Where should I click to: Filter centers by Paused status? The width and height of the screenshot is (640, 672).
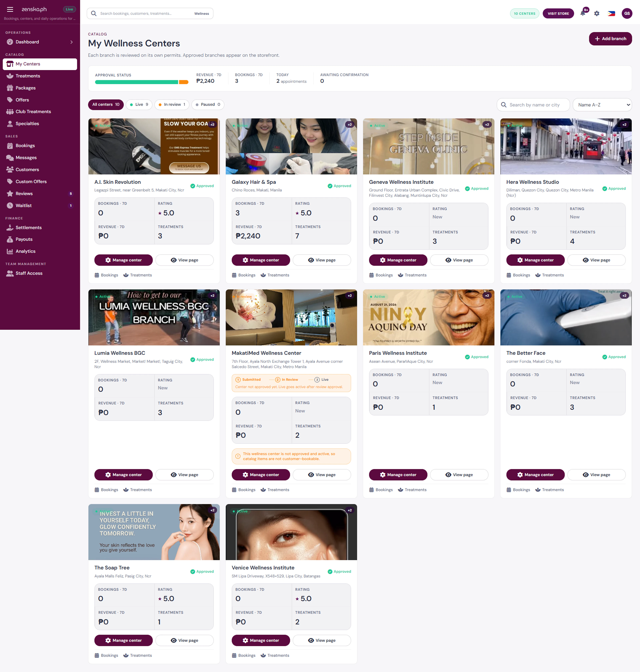coord(208,104)
